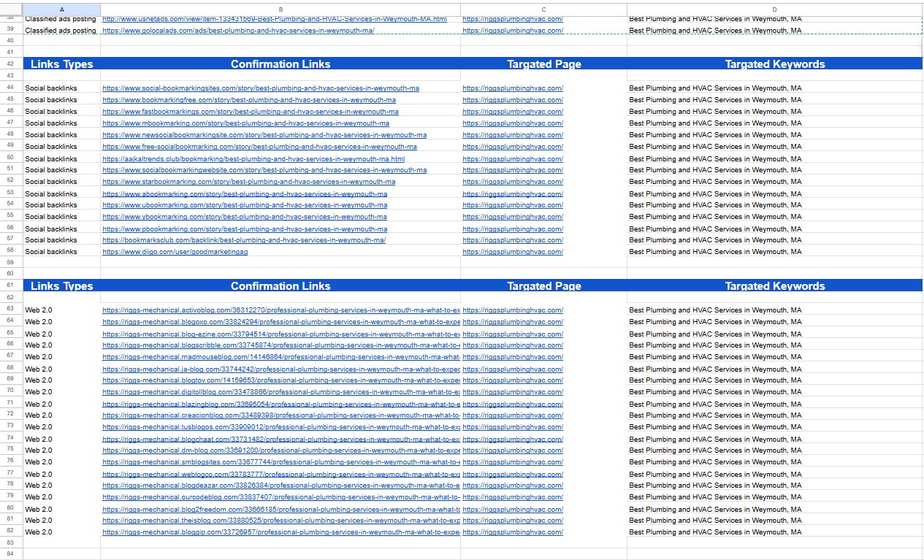Open the riggs-mechanical.ja-blog.com link
The image size is (924, 560).
(x=281, y=369)
